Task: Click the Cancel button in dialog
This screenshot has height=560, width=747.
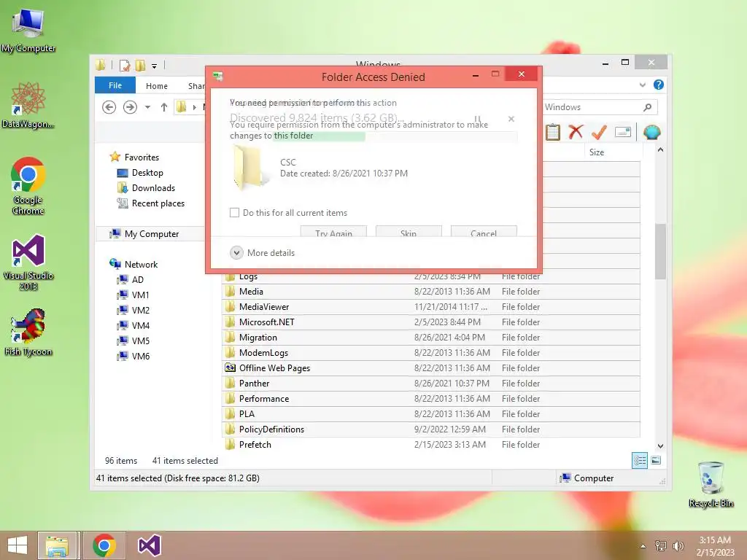Action: pos(484,231)
